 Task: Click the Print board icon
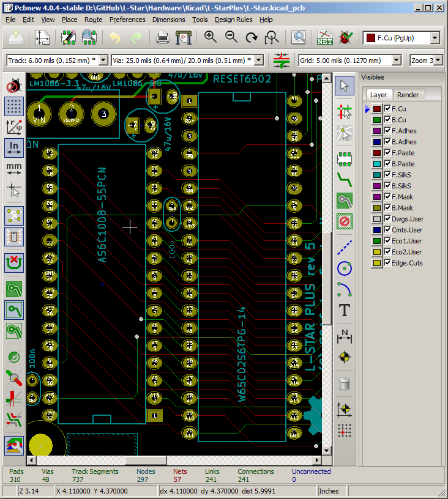pos(162,38)
